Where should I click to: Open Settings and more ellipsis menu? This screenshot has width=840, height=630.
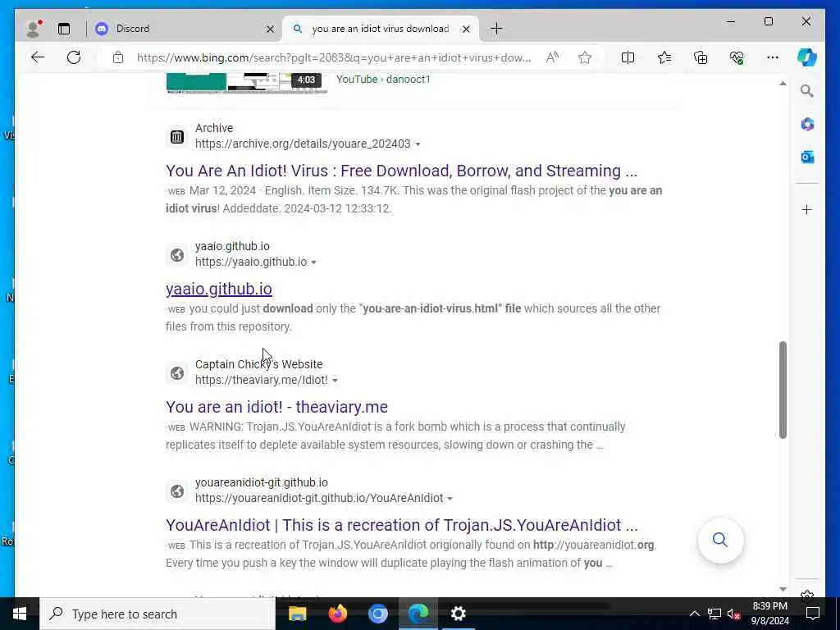pos(773,57)
